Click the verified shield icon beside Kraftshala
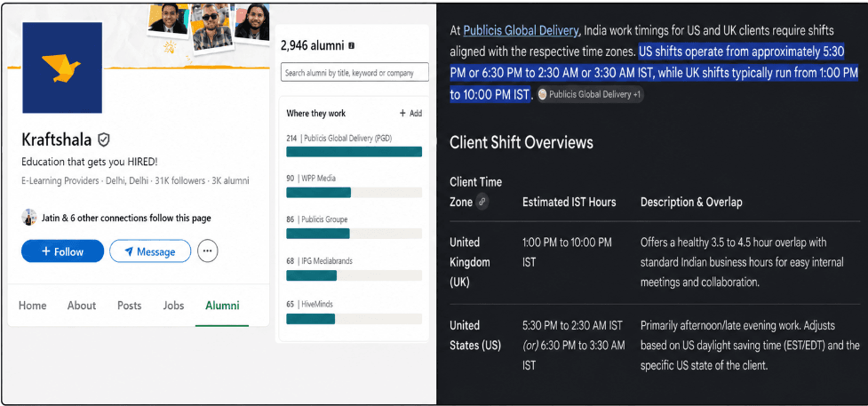This screenshot has height=406, width=868. pyautogui.click(x=104, y=139)
